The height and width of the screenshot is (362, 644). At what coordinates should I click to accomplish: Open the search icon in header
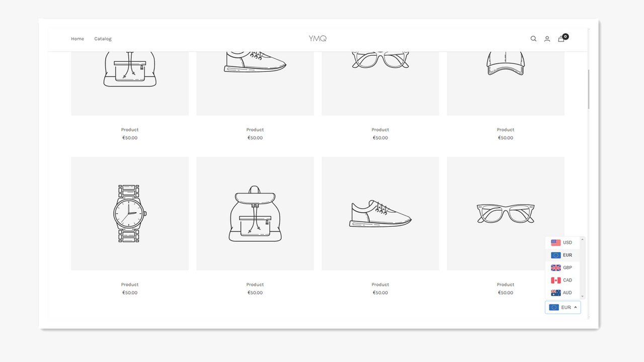(x=533, y=39)
